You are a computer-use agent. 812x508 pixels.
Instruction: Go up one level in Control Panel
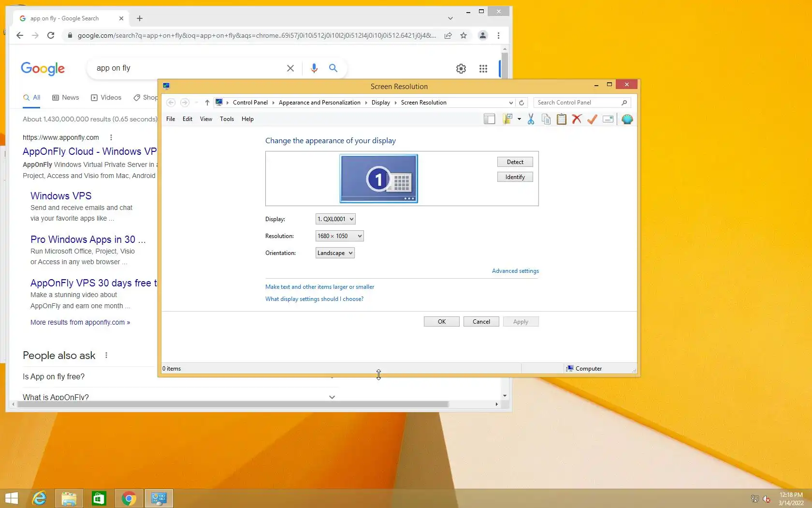[x=207, y=103]
